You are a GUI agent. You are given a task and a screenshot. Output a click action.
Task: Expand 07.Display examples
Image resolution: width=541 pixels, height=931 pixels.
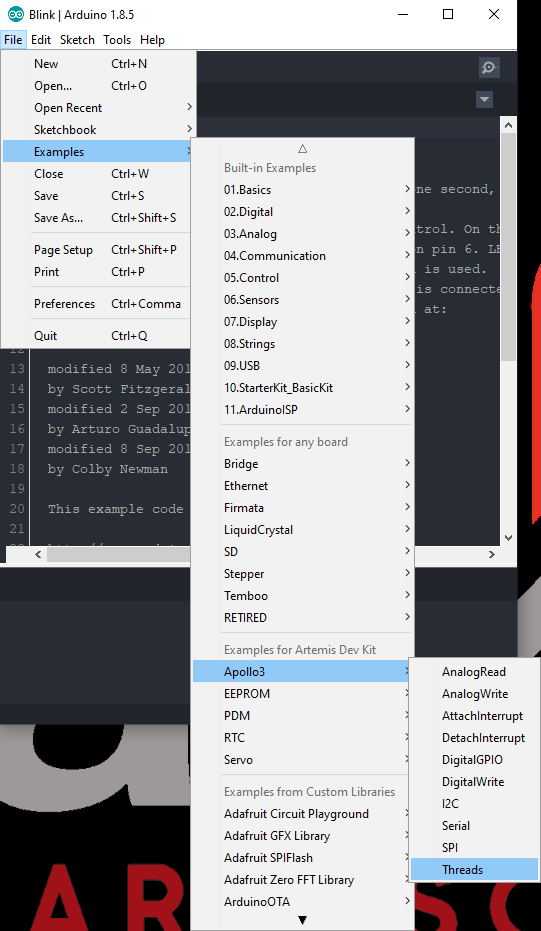tap(302, 322)
